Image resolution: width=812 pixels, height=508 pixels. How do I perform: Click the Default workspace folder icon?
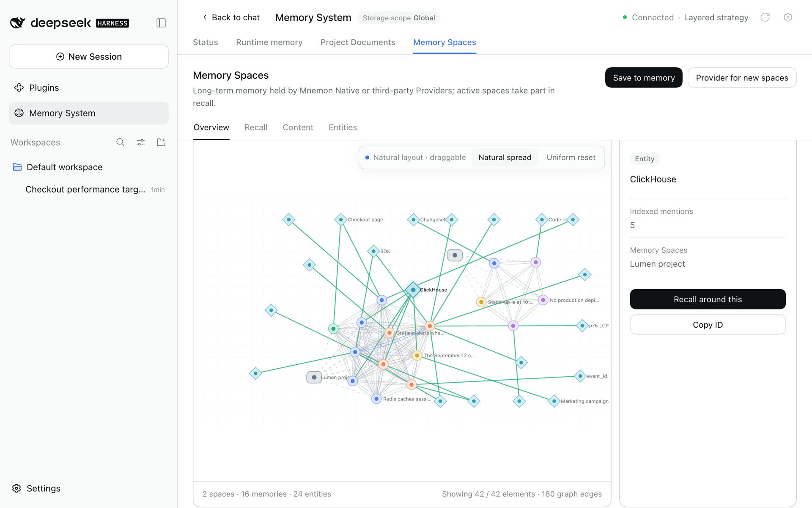(17, 167)
